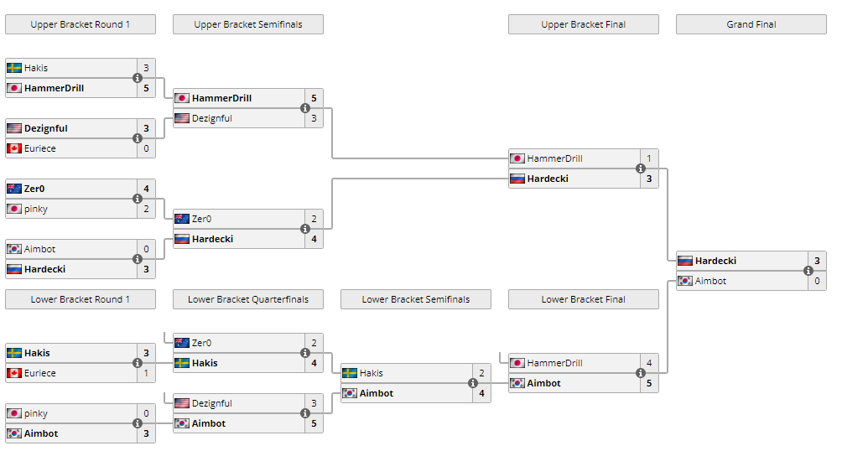This screenshot has width=868, height=451.
Task: Click info icon on Grand Final match
Action: (x=808, y=271)
